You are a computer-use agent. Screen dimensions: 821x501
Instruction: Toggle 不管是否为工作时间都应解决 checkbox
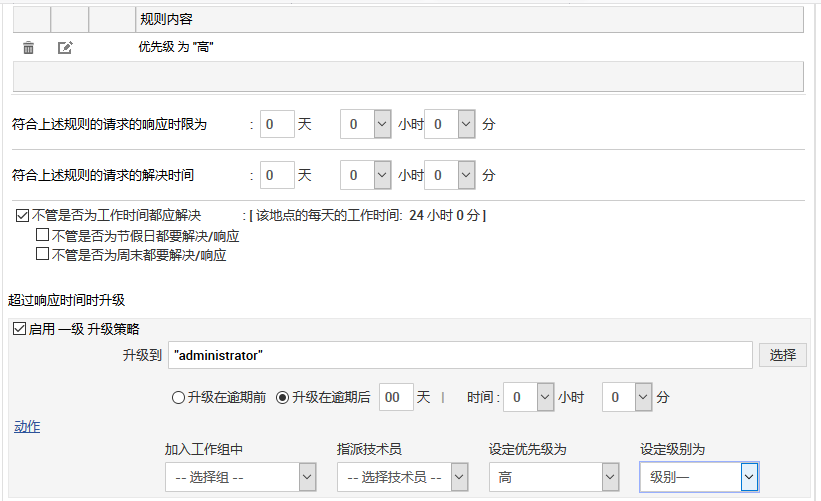coord(23,215)
